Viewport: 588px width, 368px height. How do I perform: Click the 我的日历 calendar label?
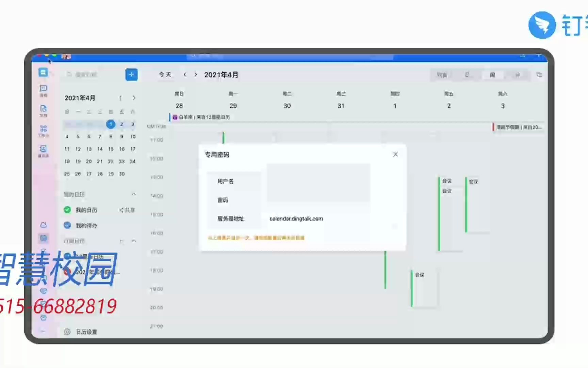[86, 210]
